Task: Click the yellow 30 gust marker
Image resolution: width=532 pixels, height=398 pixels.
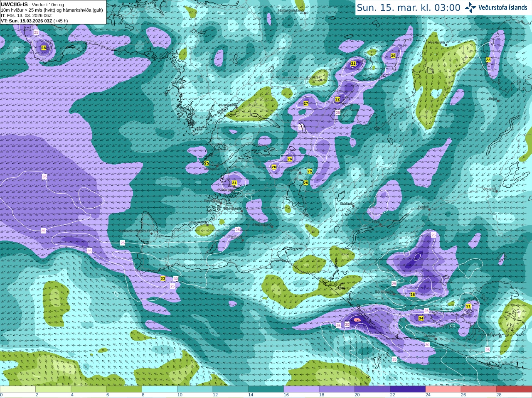Action: (x=393, y=56)
